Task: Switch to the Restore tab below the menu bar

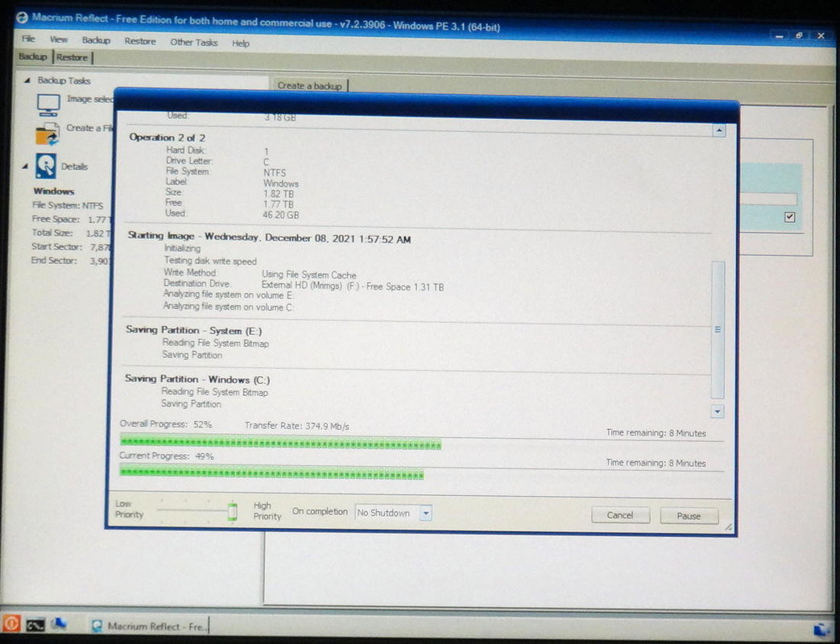Action: pyautogui.click(x=72, y=57)
